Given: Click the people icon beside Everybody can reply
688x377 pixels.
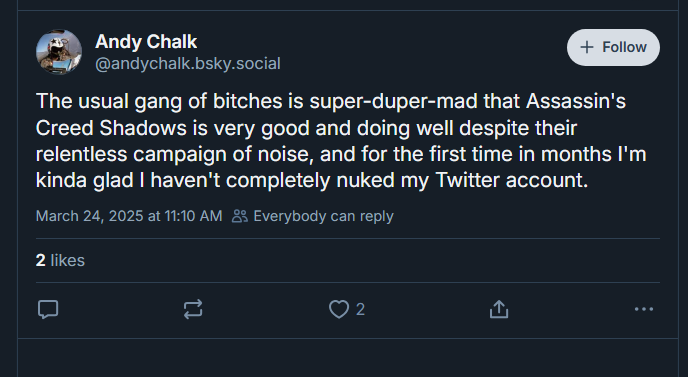Looking at the screenshot, I should [240, 216].
